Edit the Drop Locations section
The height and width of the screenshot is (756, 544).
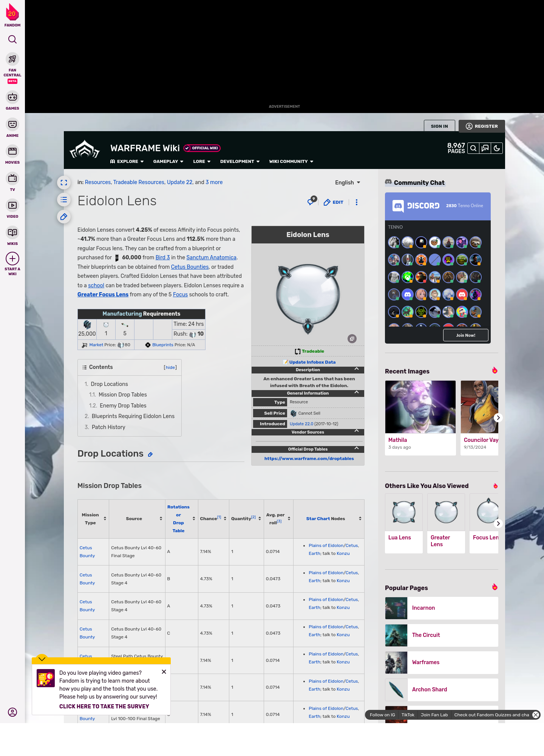click(x=150, y=454)
